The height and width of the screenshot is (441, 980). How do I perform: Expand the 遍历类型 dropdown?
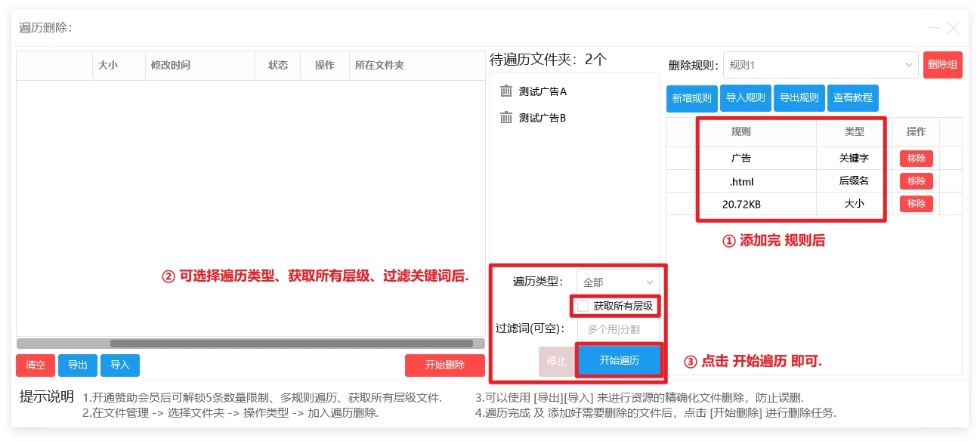pyautogui.click(x=617, y=282)
